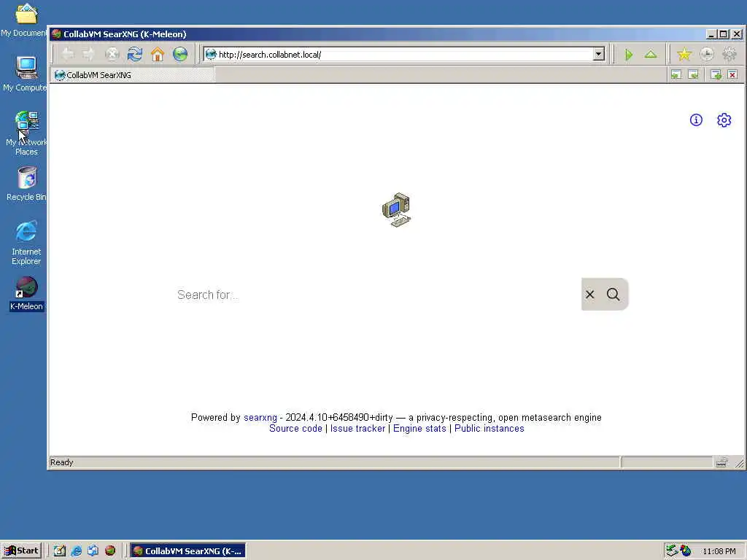This screenshot has width=747, height=560.
Task: Click the status bar Ready text
Action: (x=62, y=462)
